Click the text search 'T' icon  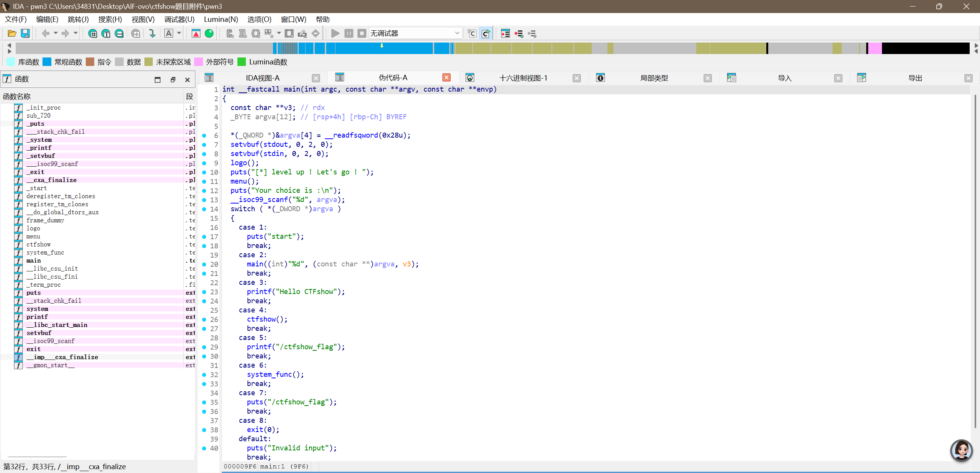click(x=106, y=33)
